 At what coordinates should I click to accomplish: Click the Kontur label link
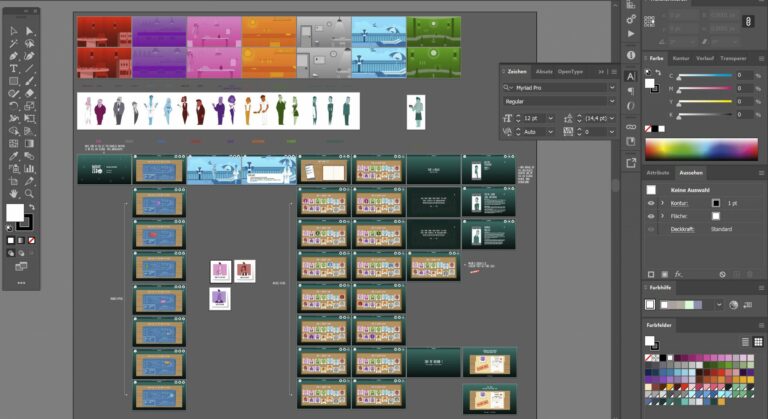click(x=680, y=203)
